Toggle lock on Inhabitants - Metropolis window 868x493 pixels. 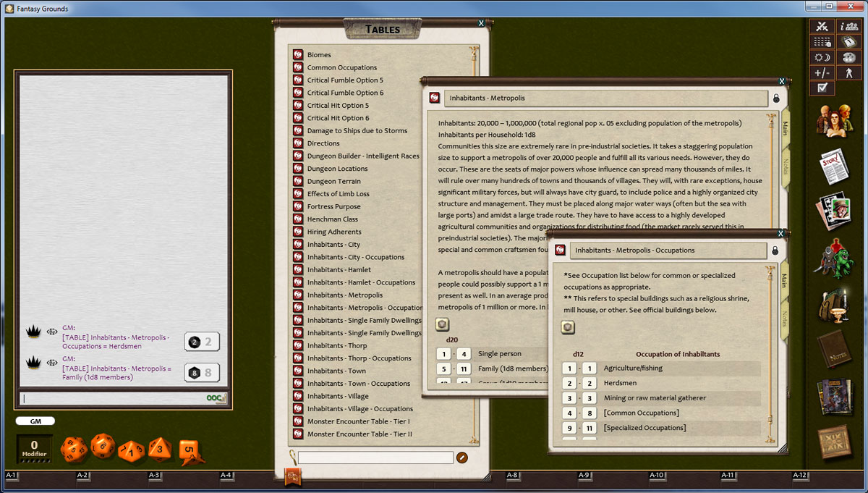tap(776, 98)
